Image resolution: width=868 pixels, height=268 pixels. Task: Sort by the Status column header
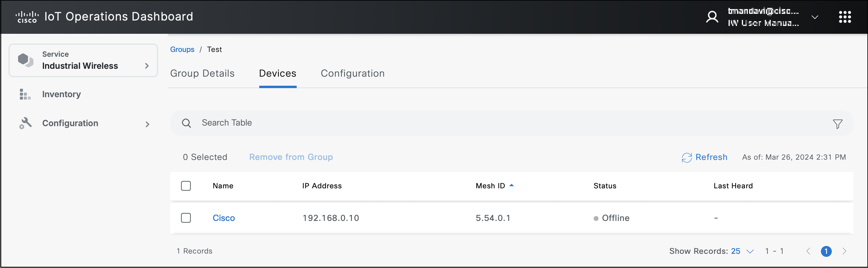click(x=605, y=186)
